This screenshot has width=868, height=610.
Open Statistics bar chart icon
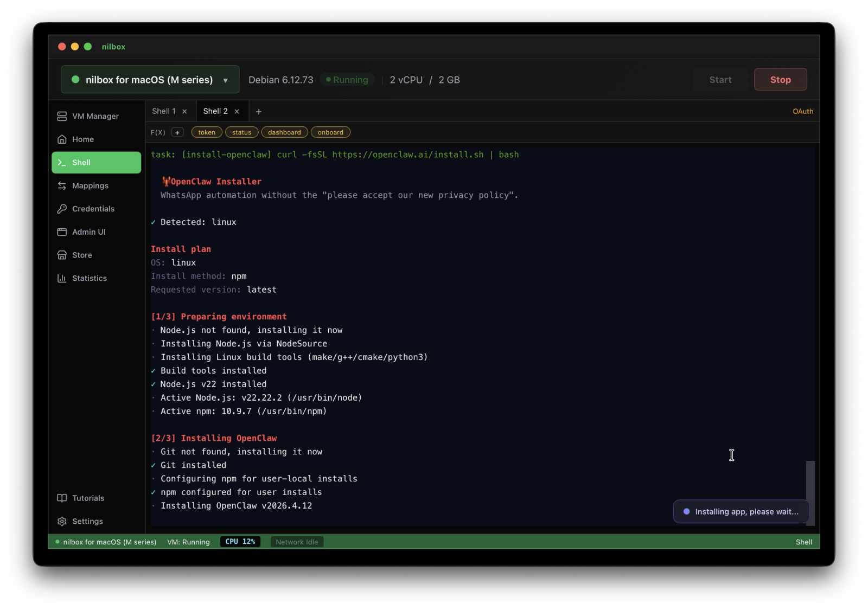point(62,278)
